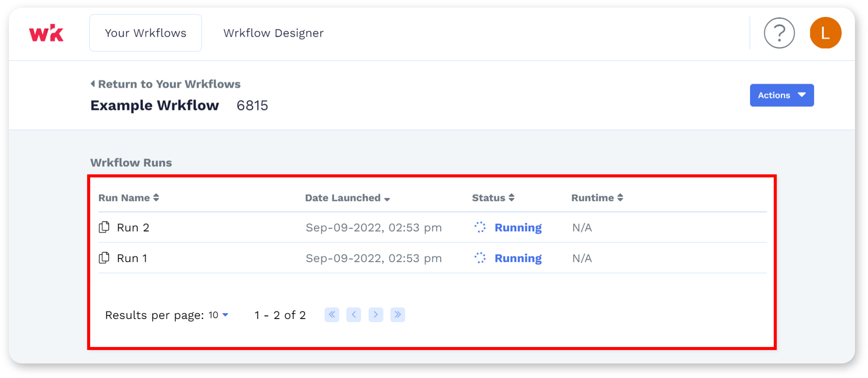Click the Wrkflow Runs heading
The image size is (868, 378).
(131, 162)
